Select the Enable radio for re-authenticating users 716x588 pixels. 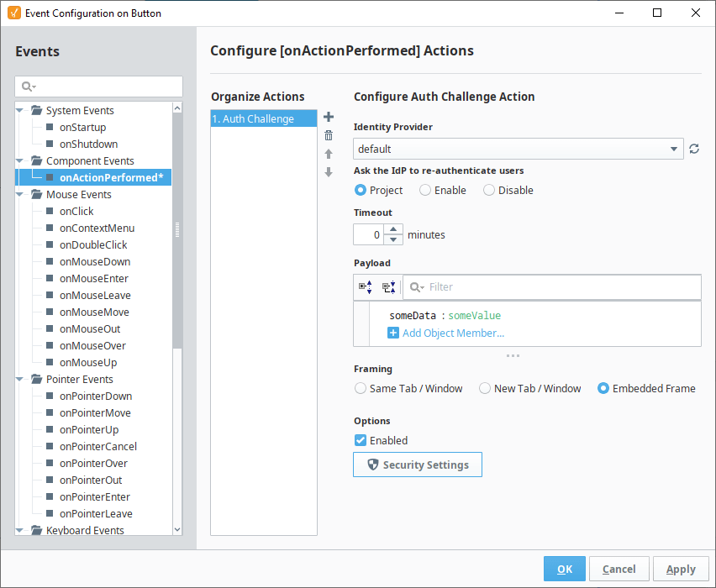point(424,190)
